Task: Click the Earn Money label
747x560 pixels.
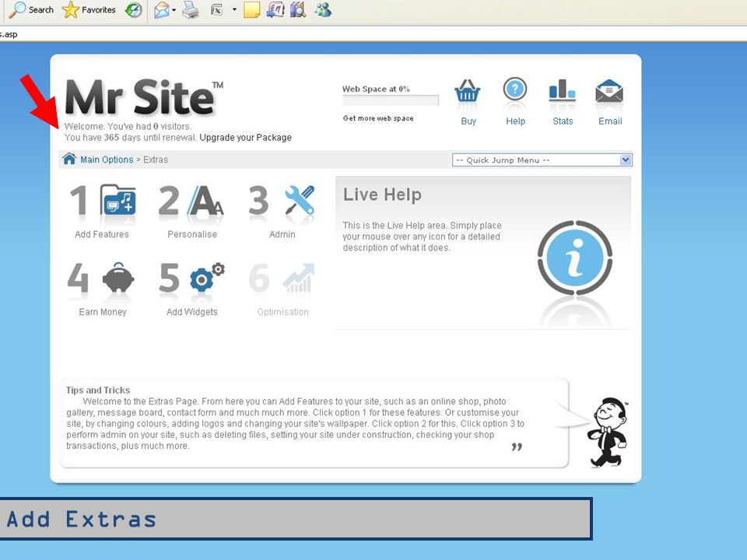Action: [x=103, y=312]
